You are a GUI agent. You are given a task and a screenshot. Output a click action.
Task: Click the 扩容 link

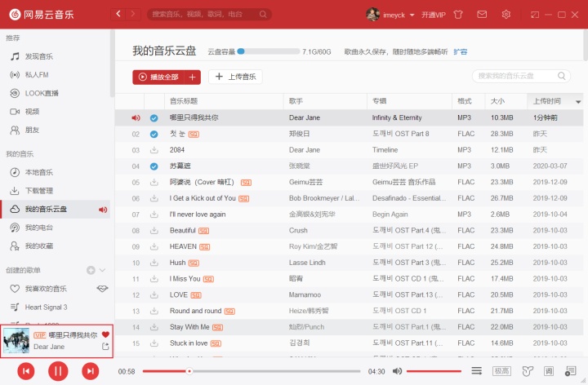point(460,51)
